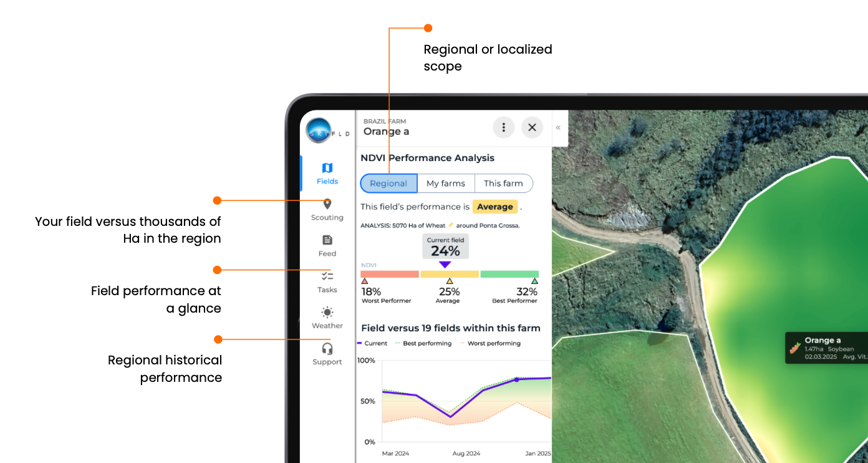
Task: Click the carrot crop icon on map label
Action: (x=794, y=348)
